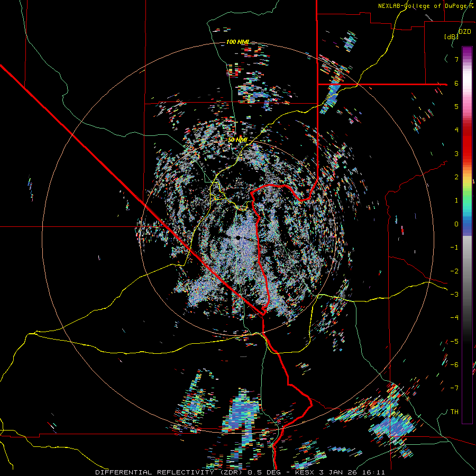Click the "2" value on the color scale

tap(456, 177)
